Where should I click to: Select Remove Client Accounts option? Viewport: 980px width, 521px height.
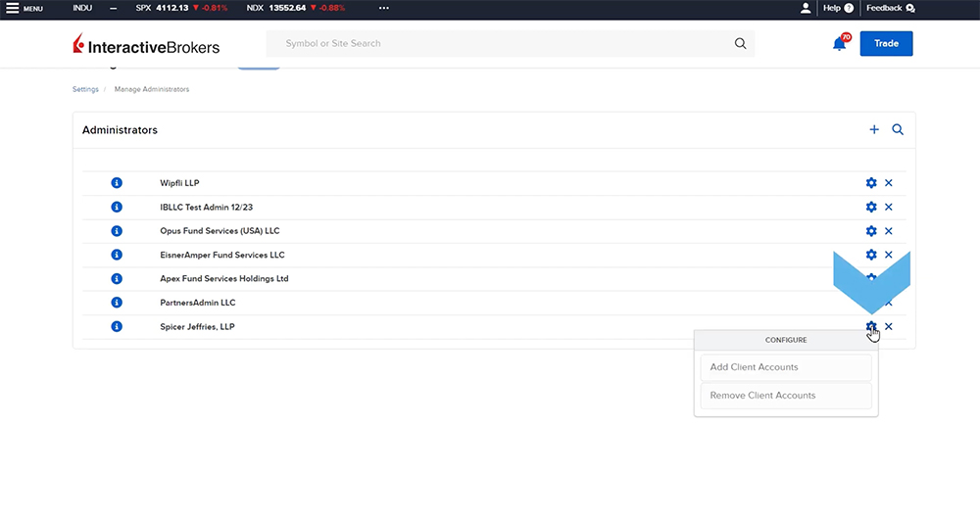point(785,396)
